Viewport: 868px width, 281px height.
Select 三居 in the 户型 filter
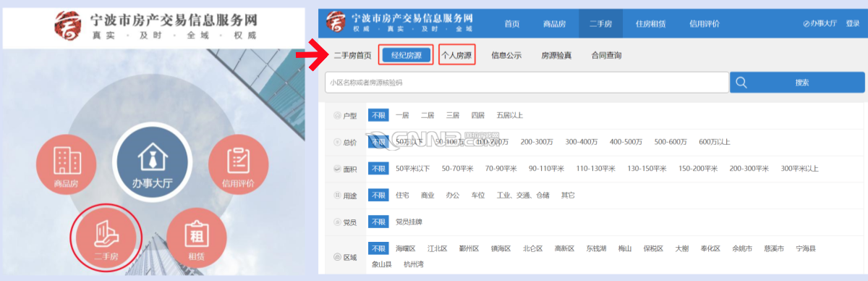click(x=453, y=115)
